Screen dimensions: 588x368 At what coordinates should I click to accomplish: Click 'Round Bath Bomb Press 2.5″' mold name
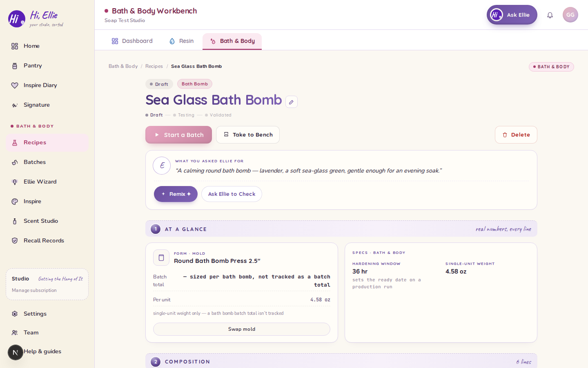[217, 261]
